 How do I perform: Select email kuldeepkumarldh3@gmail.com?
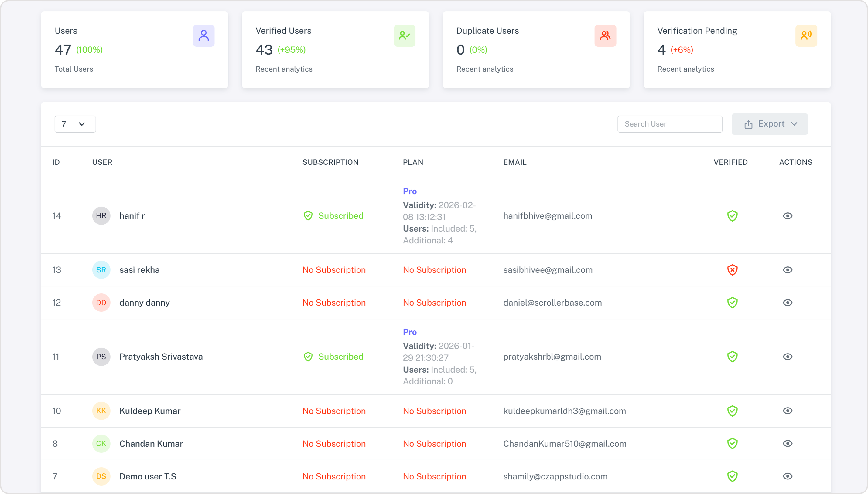[564, 411]
